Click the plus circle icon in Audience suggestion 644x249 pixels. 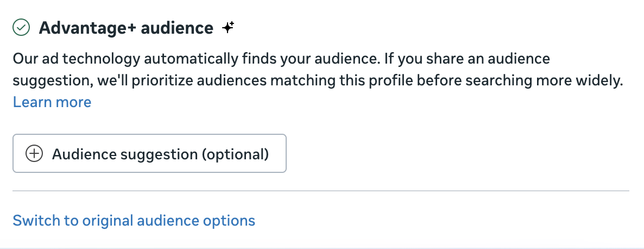[x=34, y=154]
